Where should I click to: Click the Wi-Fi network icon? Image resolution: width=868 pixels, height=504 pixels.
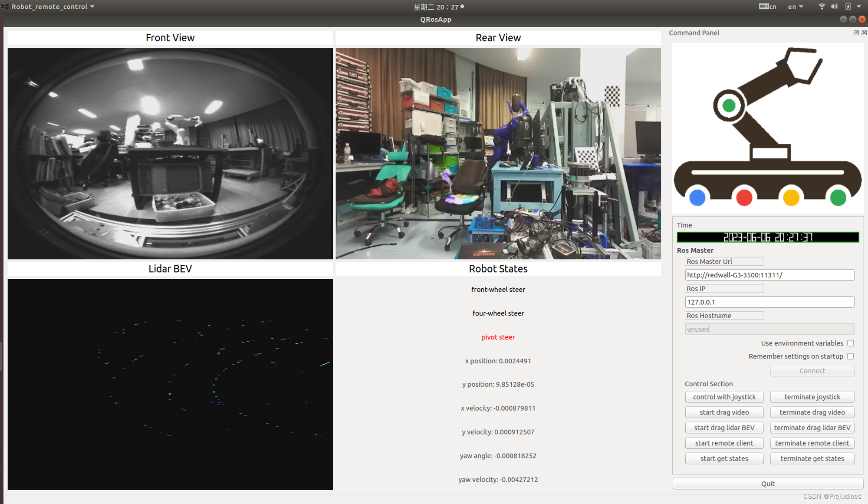tap(822, 7)
